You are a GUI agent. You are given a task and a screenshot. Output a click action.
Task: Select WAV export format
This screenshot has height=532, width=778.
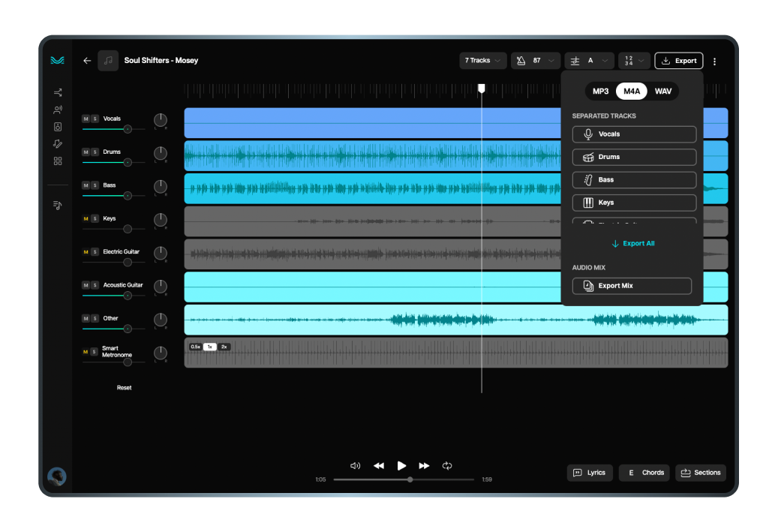[x=663, y=92]
